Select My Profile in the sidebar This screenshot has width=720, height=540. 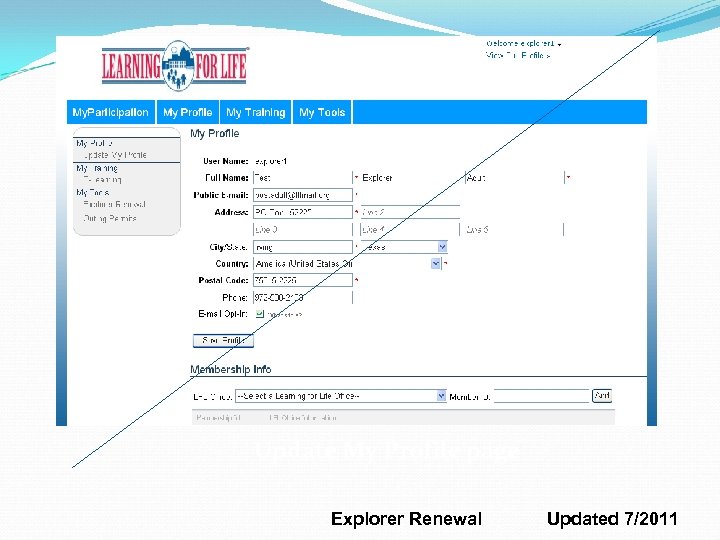95,143
